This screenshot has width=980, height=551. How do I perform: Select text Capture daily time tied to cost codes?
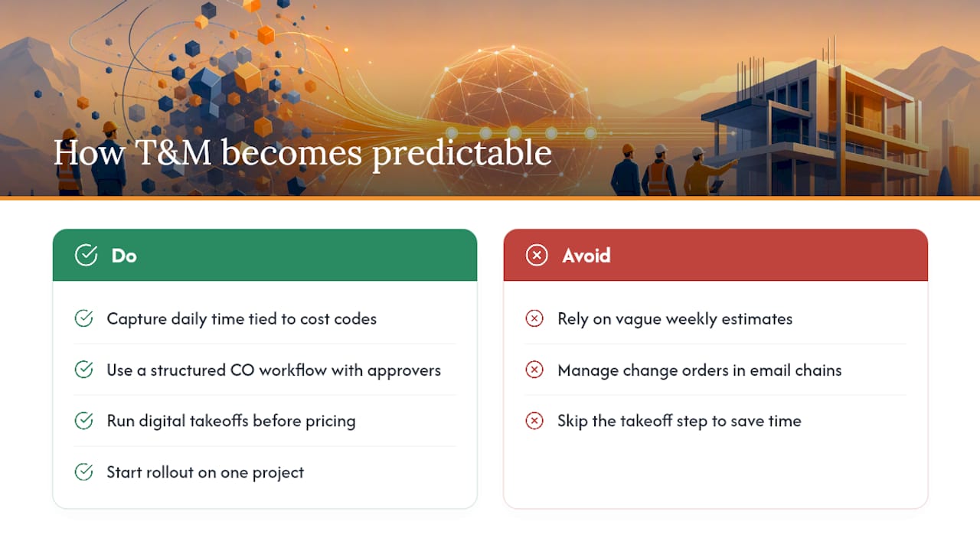click(242, 319)
